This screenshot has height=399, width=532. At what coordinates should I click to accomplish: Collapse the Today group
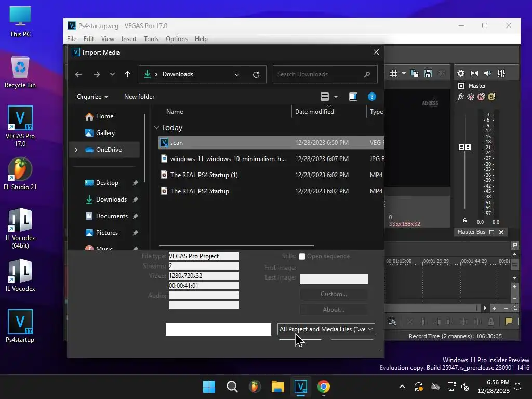(156, 128)
